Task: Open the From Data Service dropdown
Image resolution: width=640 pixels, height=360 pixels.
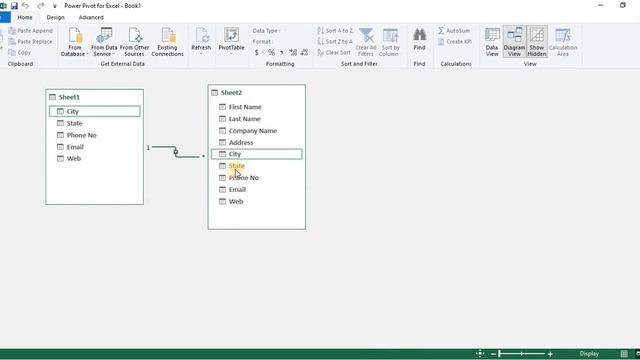Action: (x=104, y=42)
